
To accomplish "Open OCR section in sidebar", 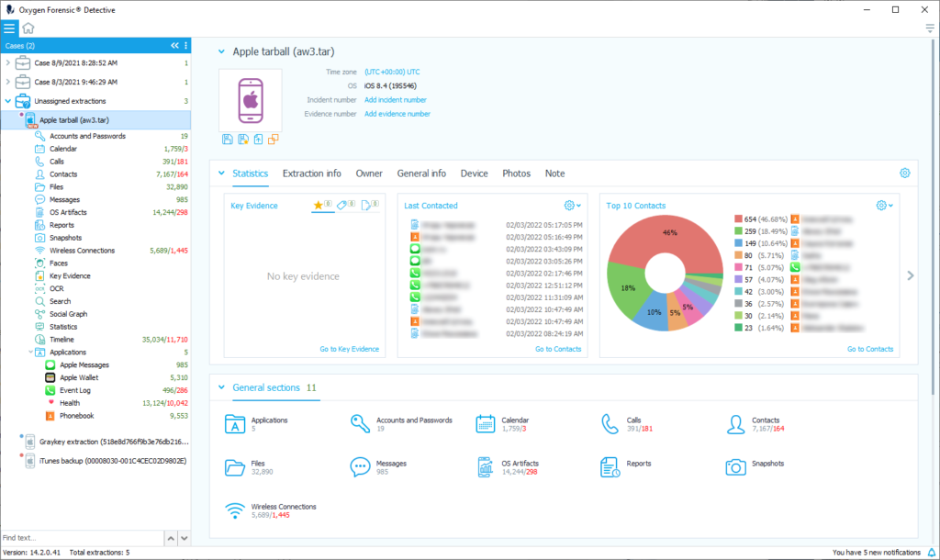I will point(56,288).
